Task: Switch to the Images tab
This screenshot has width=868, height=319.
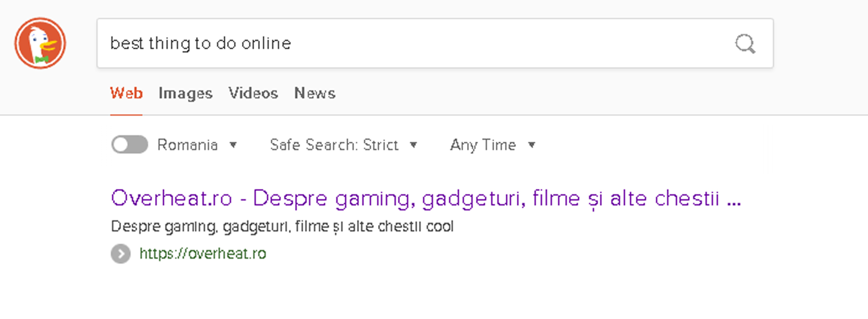Action: pos(185,93)
